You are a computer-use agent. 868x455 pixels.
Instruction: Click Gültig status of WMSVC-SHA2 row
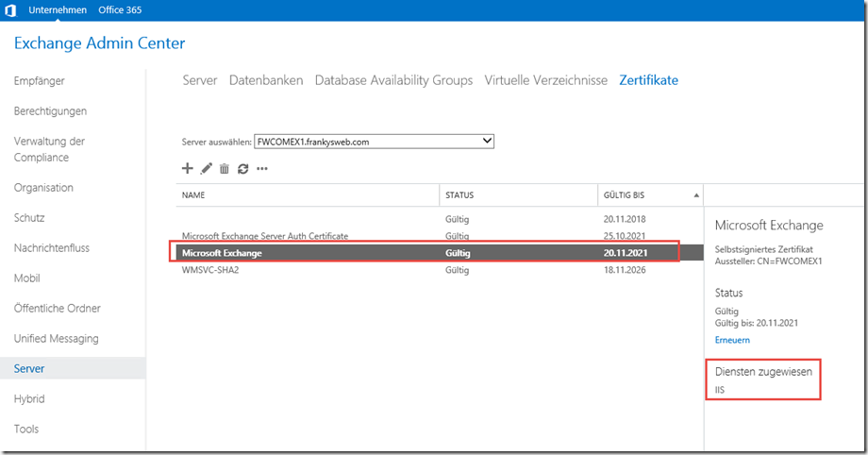pos(458,270)
